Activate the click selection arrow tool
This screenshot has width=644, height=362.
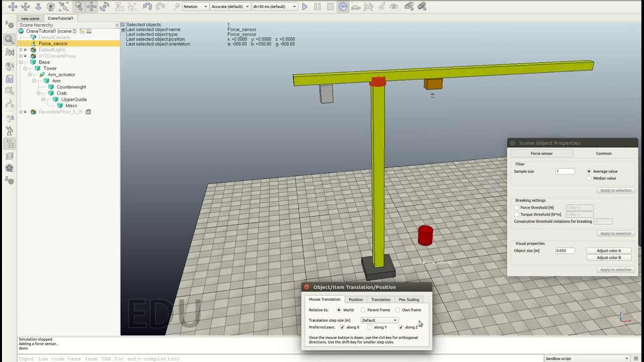pyautogui.click(x=79, y=7)
